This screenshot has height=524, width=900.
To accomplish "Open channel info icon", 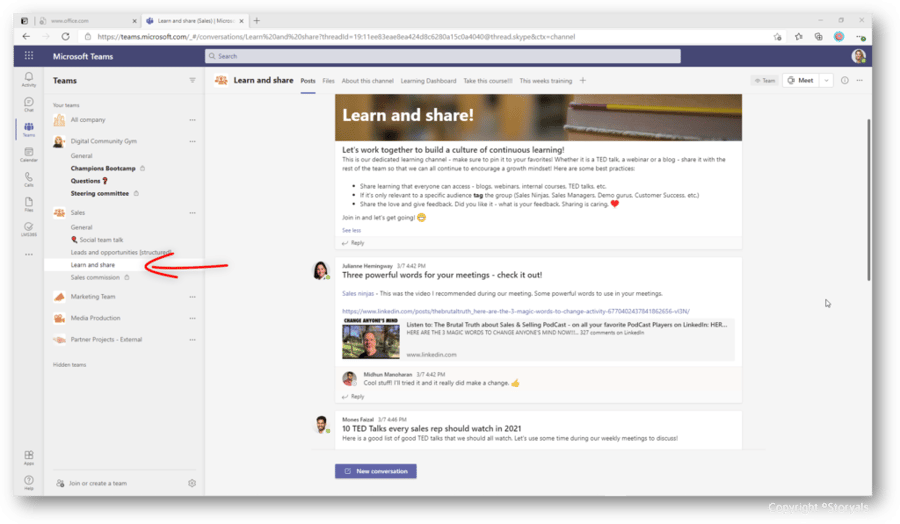I will click(844, 80).
